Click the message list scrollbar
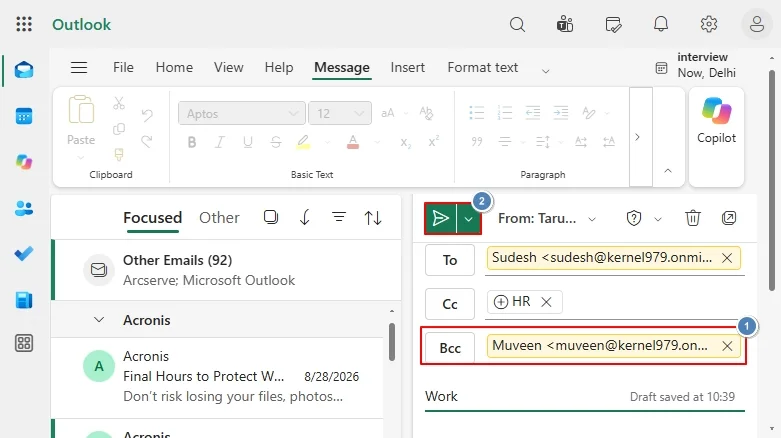The height and width of the screenshot is (438, 781). click(x=392, y=342)
